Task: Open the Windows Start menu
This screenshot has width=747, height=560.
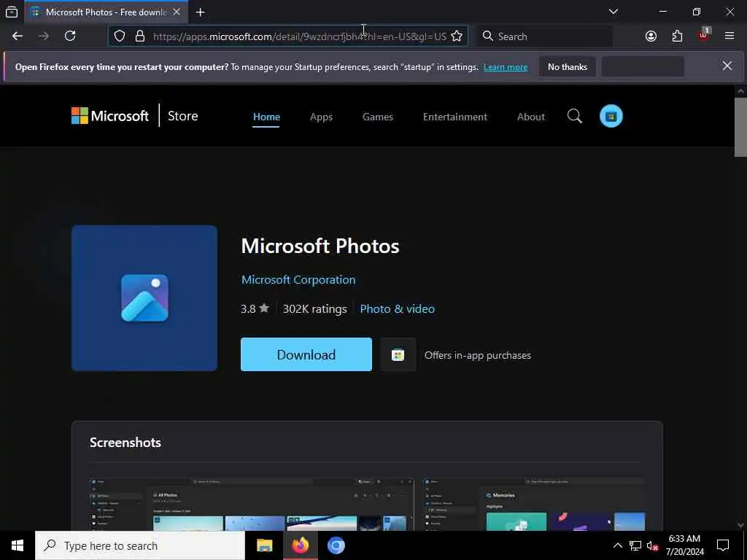Action: tap(18, 545)
